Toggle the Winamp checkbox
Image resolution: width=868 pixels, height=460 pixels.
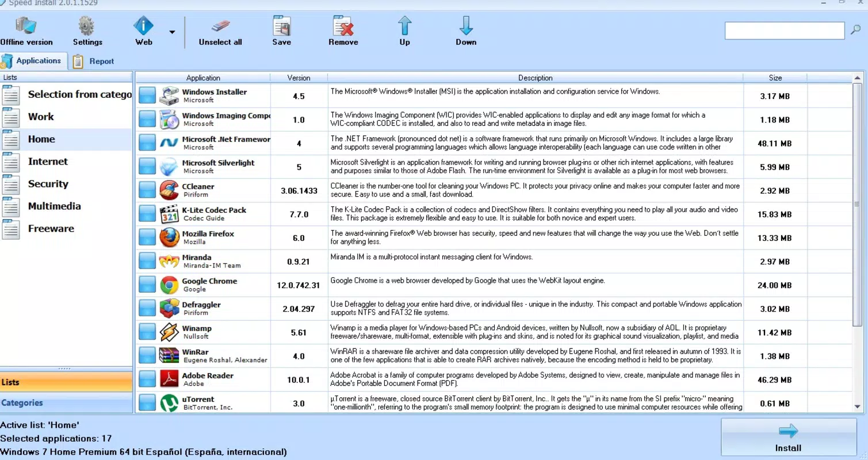point(147,332)
